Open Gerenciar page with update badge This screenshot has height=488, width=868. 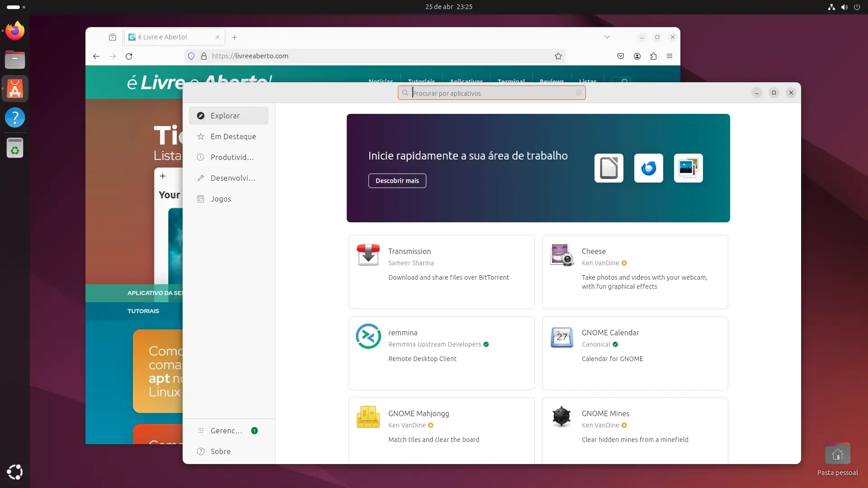click(229, 431)
